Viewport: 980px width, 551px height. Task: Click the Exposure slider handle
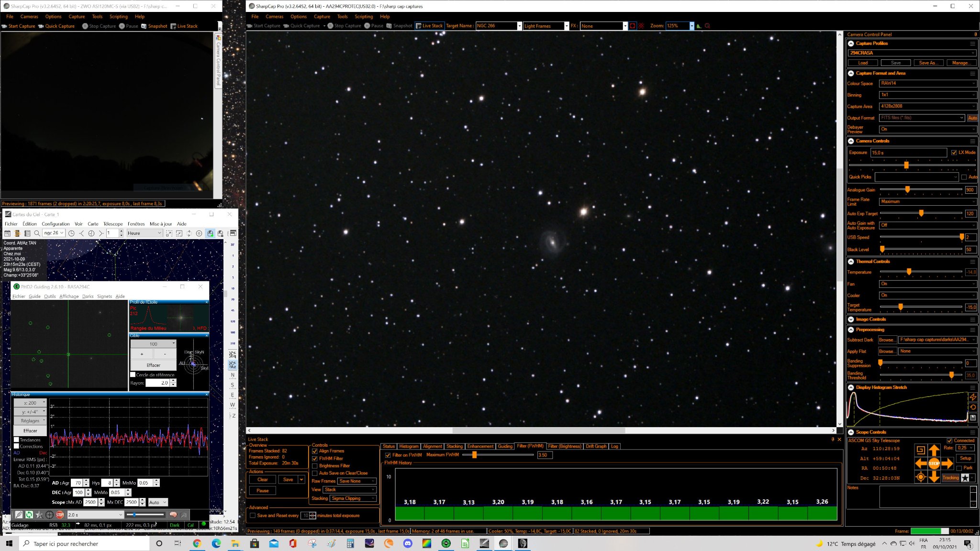(x=906, y=165)
